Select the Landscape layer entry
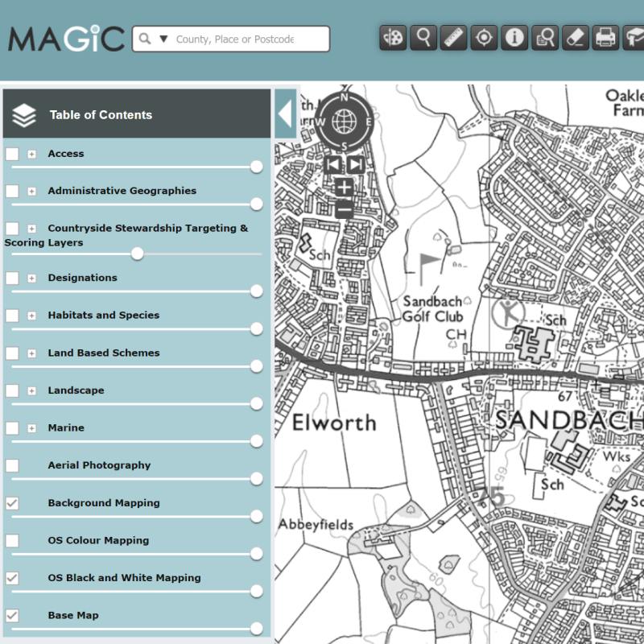The image size is (644, 644). click(76, 390)
